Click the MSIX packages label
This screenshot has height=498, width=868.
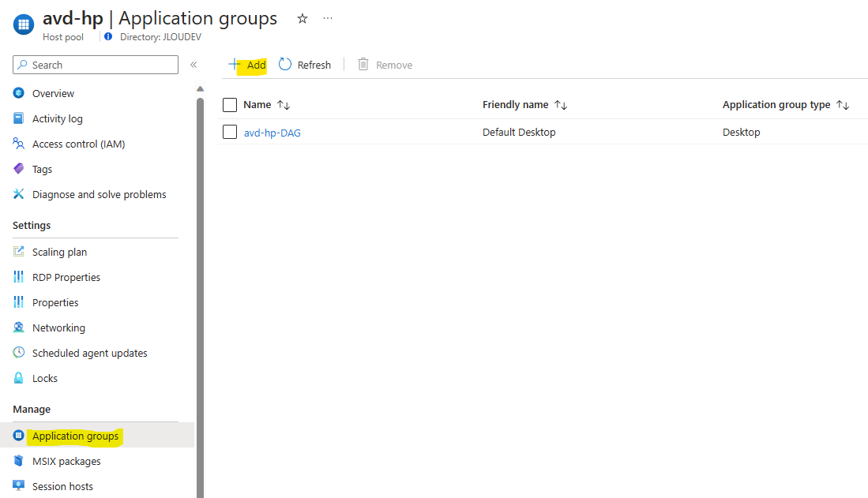click(x=66, y=462)
